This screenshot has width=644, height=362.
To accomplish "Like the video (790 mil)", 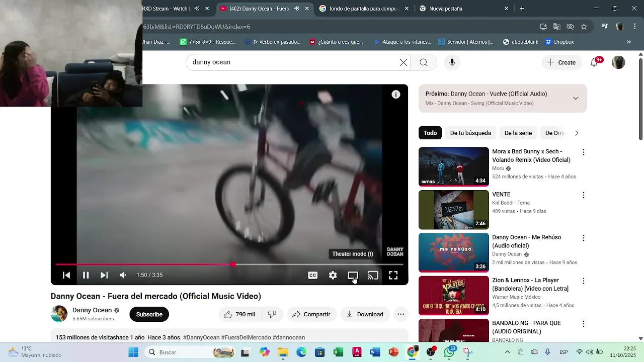I will [240, 314].
